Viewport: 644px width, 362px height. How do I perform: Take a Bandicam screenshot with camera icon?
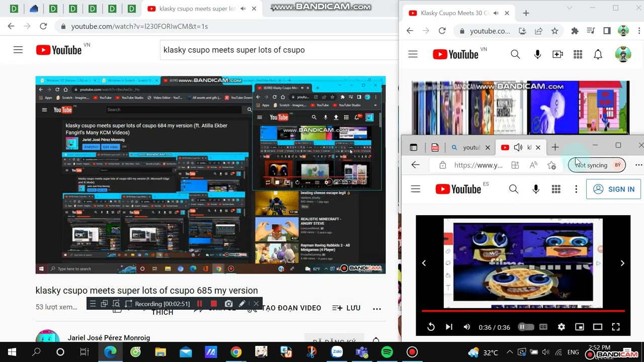tap(228, 304)
